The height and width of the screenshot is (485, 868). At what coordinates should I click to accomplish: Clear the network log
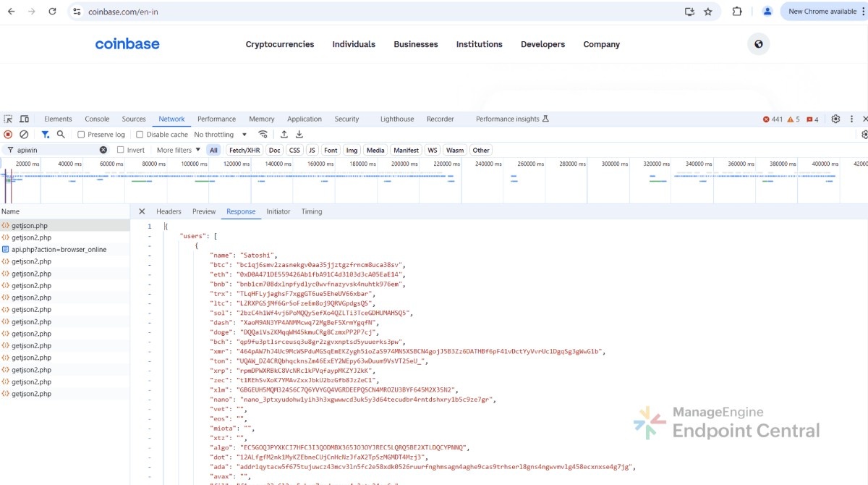tap(24, 135)
